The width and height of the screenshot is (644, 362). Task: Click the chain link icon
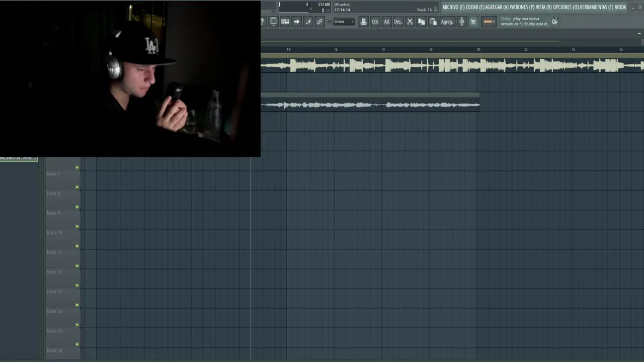click(319, 22)
